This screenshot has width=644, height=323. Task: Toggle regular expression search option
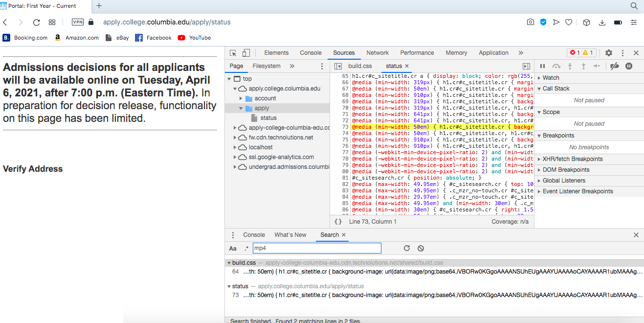tap(246, 248)
